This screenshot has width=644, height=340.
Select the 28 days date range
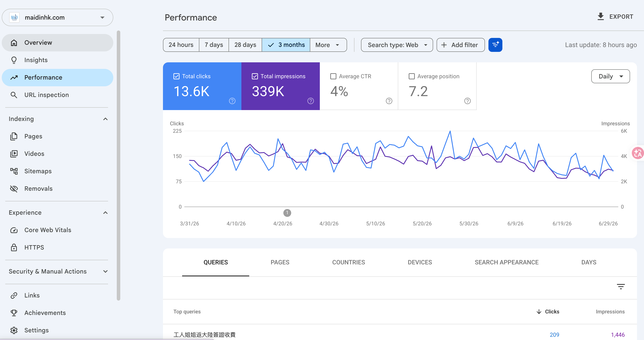[x=245, y=45]
